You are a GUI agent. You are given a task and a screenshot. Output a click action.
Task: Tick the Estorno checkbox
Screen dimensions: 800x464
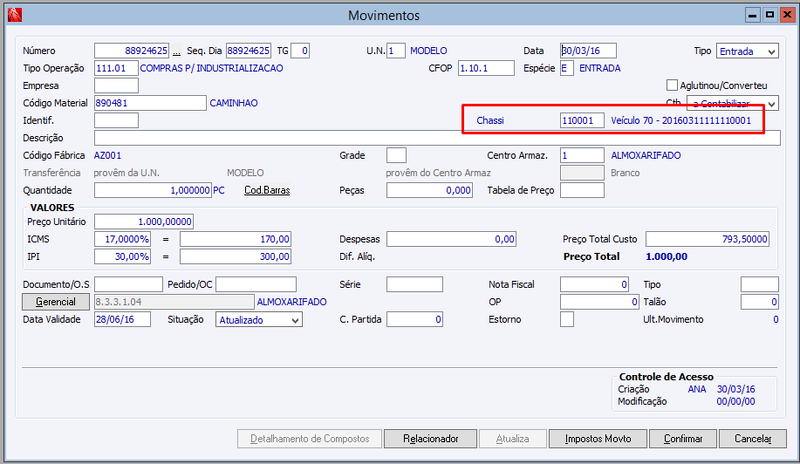(567, 320)
